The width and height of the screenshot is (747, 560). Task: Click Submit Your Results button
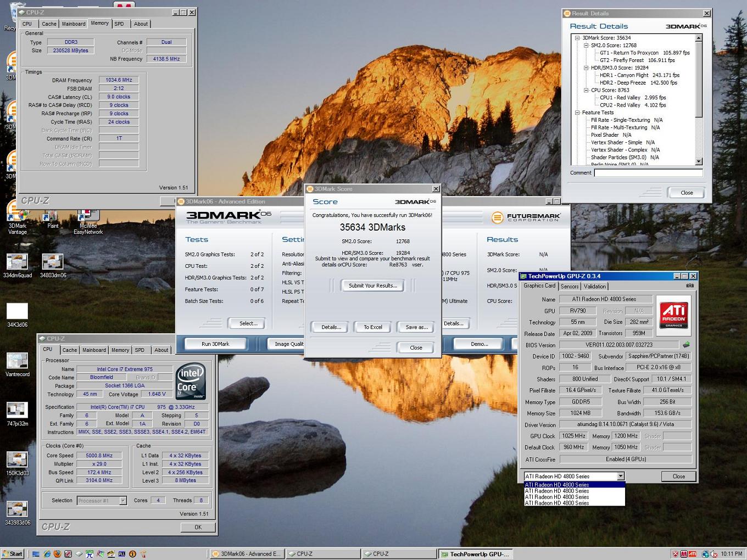pyautogui.click(x=373, y=285)
